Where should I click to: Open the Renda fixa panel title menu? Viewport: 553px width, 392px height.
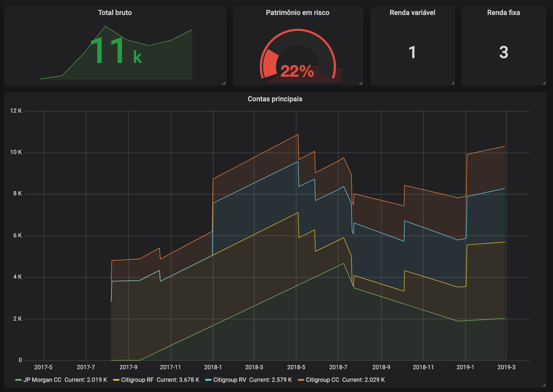(503, 13)
